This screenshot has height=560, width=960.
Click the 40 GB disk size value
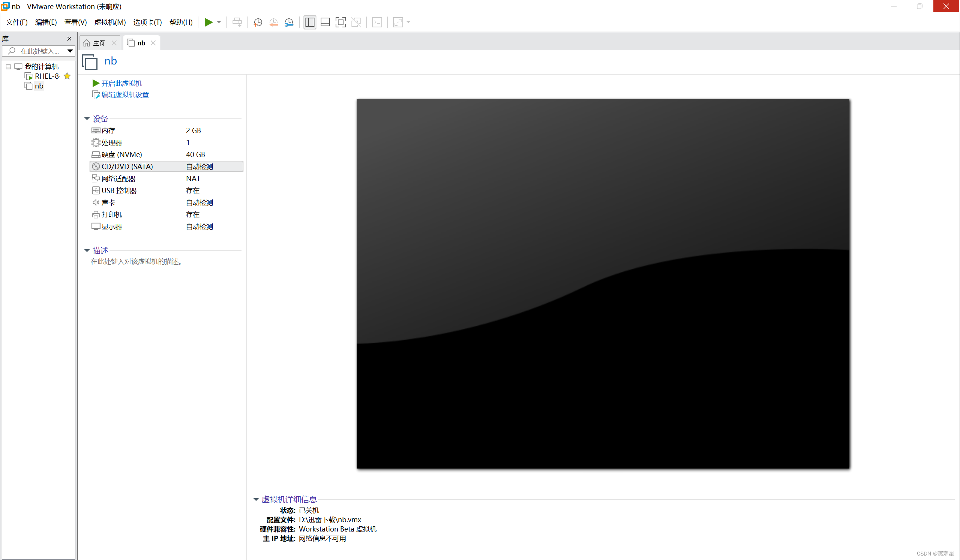(x=195, y=154)
